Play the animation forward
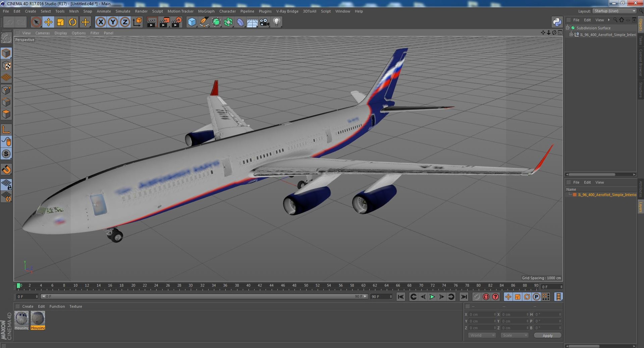This screenshot has width=644, height=348. click(432, 297)
